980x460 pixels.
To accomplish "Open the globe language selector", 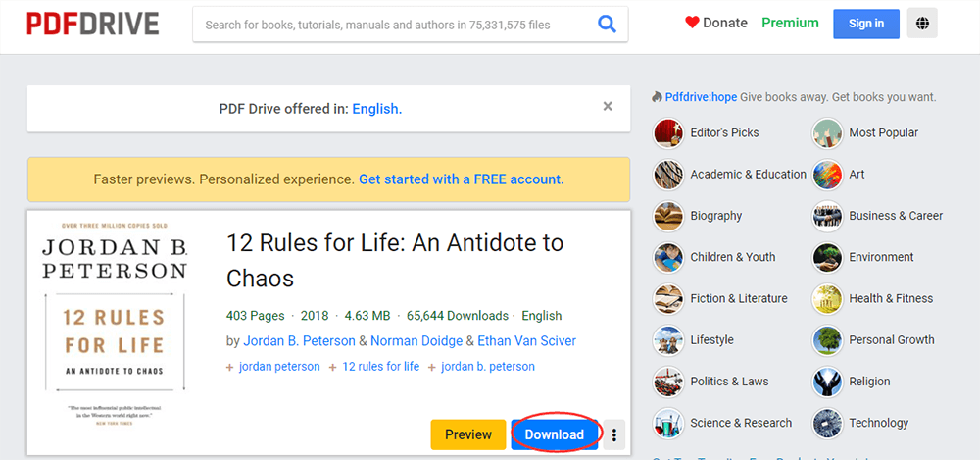I will coord(922,23).
